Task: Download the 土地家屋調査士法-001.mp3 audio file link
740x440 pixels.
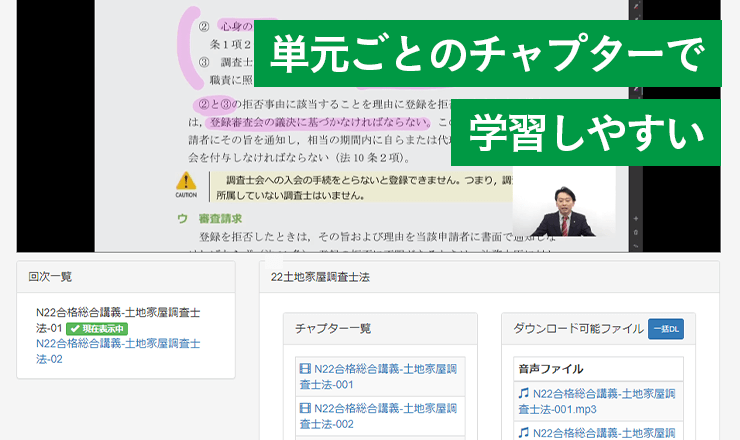Action: (599, 401)
